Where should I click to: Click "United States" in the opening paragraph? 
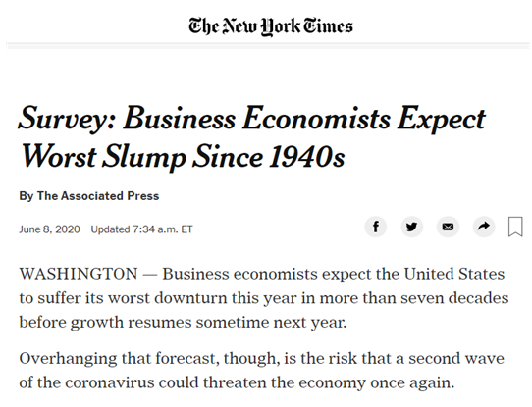point(454,274)
